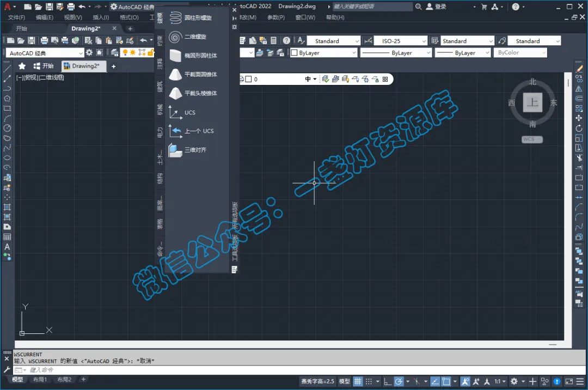Select the 上一个 UCS tool
The width and height of the screenshot is (588, 390).
[191, 131]
